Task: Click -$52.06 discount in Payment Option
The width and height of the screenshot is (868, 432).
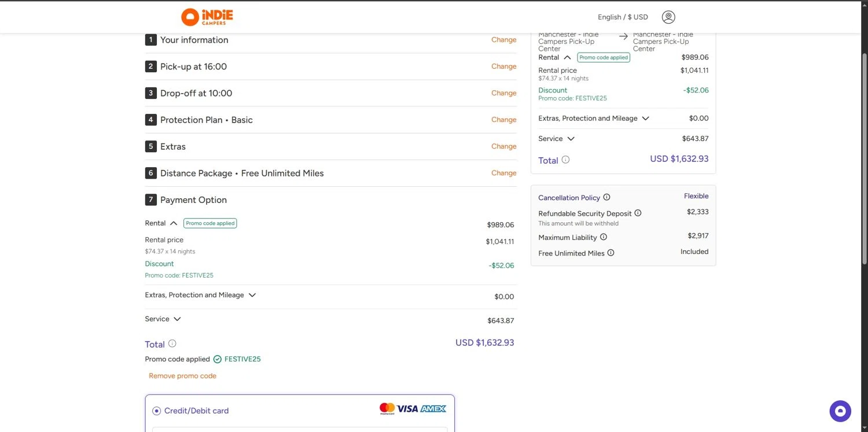Action: (x=501, y=265)
